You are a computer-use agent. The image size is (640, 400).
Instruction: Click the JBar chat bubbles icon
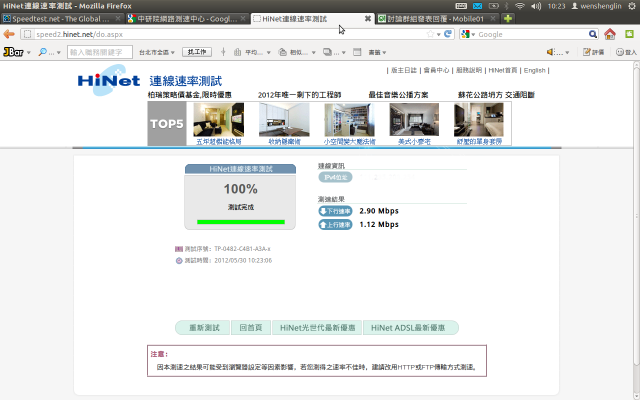coord(327,52)
